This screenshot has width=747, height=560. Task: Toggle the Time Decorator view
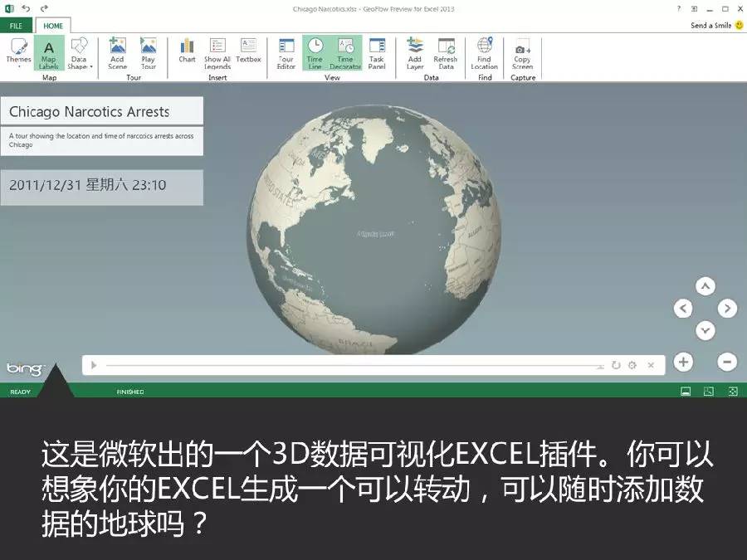coord(345,52)
